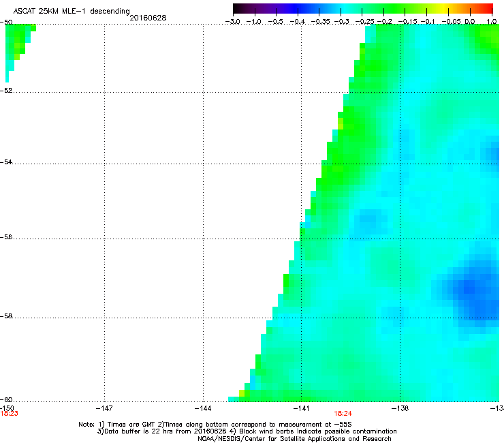Click the note line 'Data buffer is 22 hrs'
The image size is (504, 443).
tap(247, 431)
